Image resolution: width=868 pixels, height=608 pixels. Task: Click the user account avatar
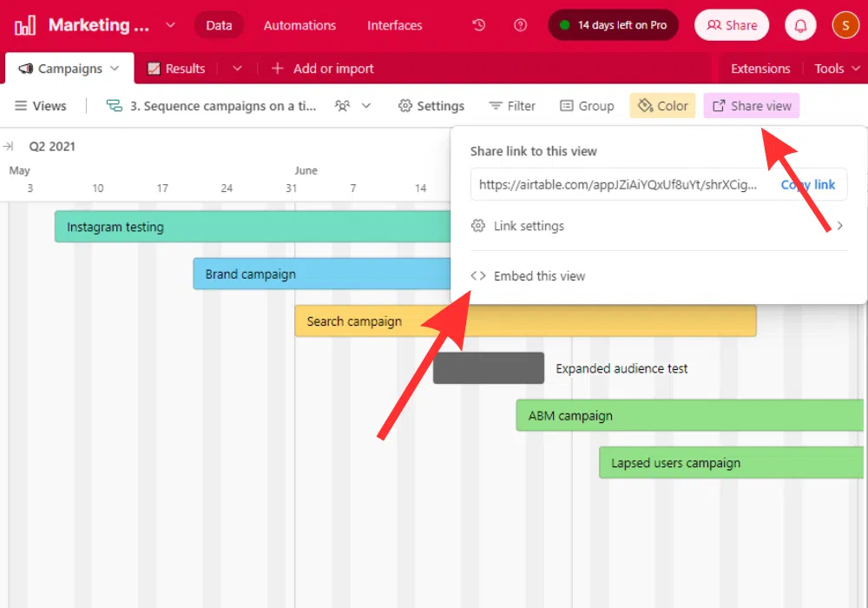pyautogui.click(x=845, y=25)
